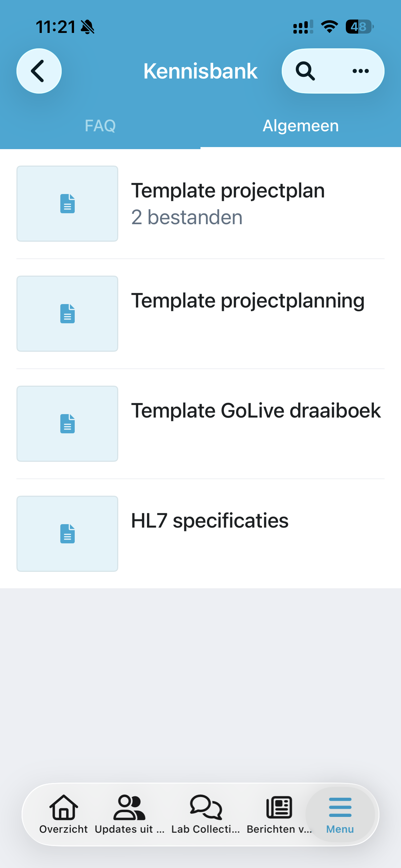The height and width of the screenshot is (868, 401).
Task: Switch to the FAQ tab
Action: (x=100, y=126)
